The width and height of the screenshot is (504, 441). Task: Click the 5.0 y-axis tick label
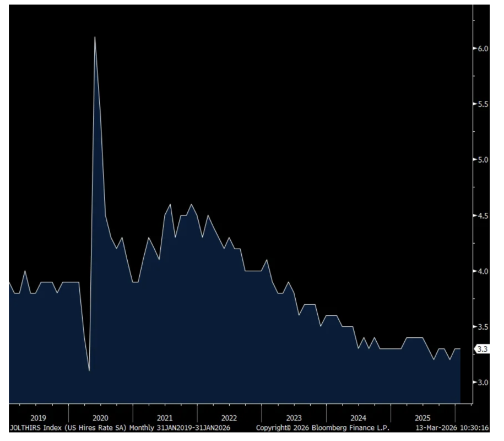[x=483, y=160]
